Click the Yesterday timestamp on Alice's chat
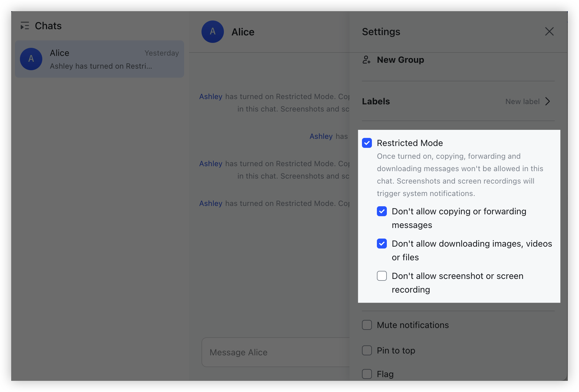 pos(162,53)
